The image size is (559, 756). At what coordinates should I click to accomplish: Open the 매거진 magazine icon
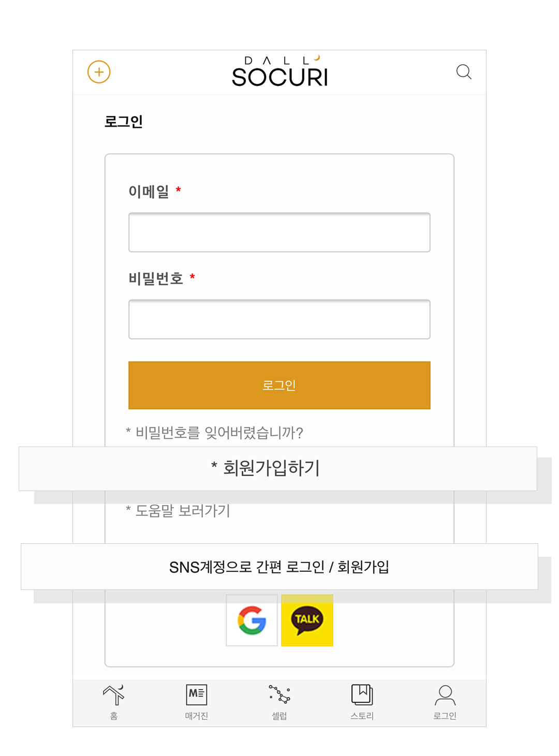point(197,694)
